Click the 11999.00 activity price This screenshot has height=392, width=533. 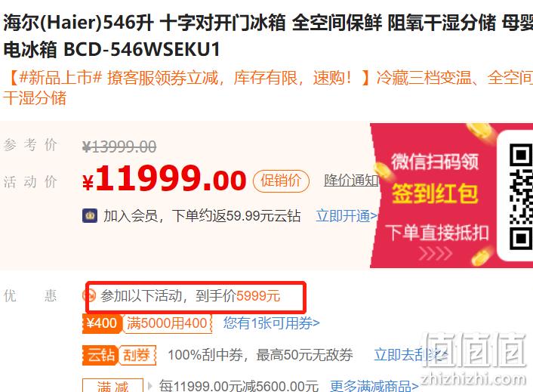coord(164,178)
